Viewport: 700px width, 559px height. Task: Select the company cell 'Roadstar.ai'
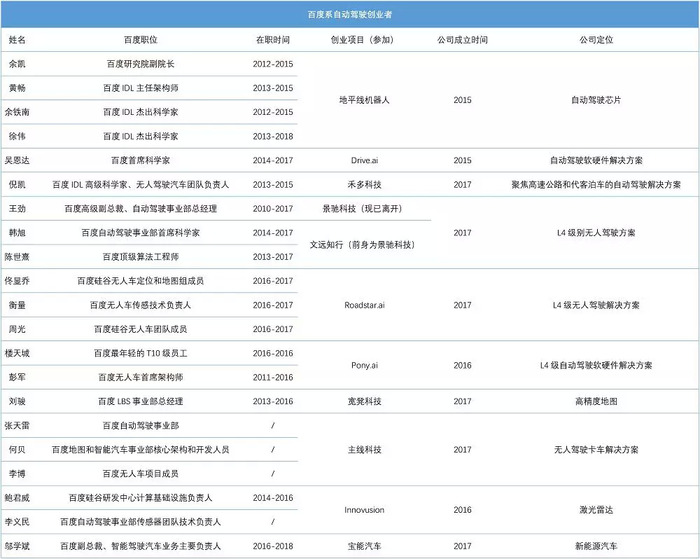(364, 305)
